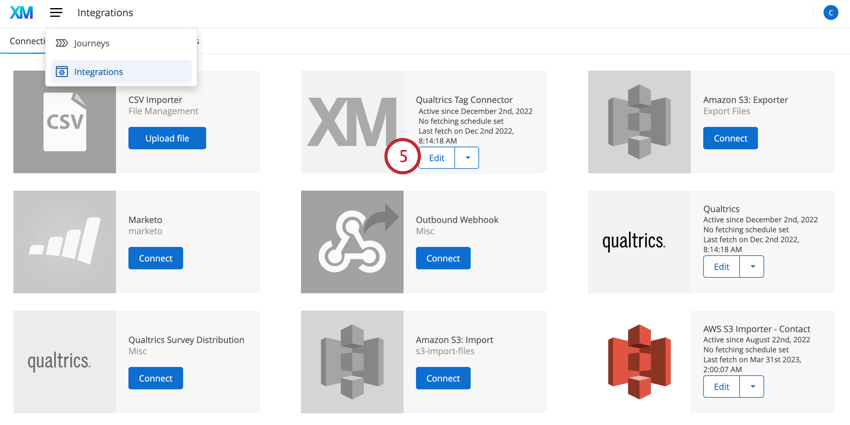Image resolution: width=850 pixels, height=425 pixels.
Task: Click the Amazon S3 Exporter logo
Action: coord(640,122)
